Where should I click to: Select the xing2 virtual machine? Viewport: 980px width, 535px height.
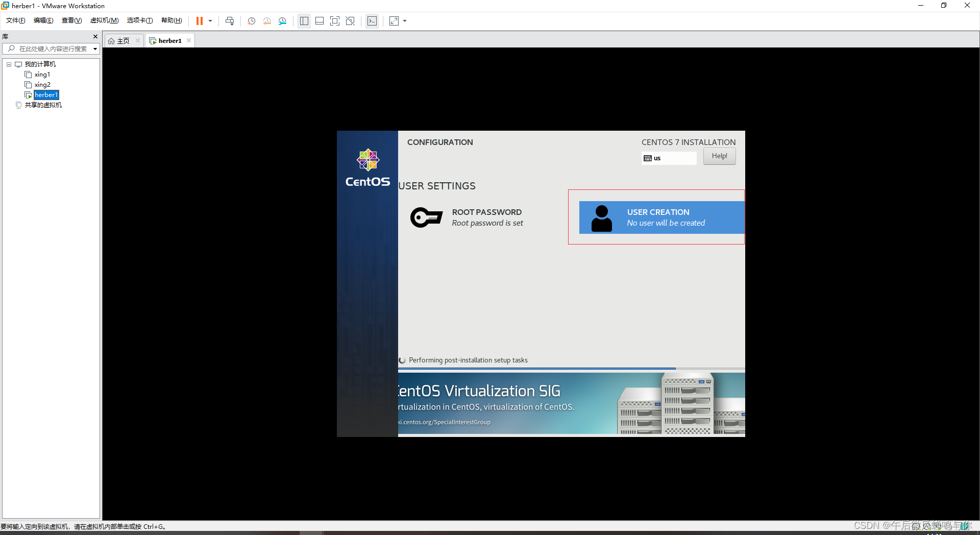tap(42, 85)
